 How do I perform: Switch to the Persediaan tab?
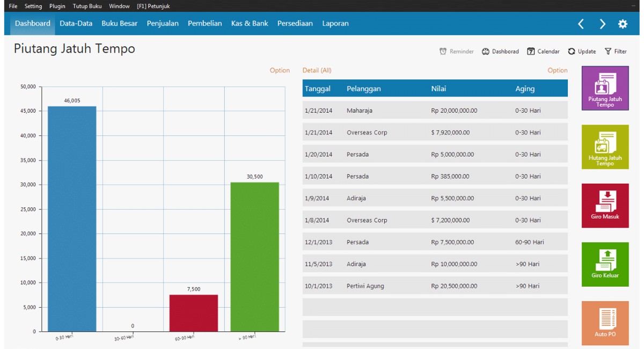[295, 24]
